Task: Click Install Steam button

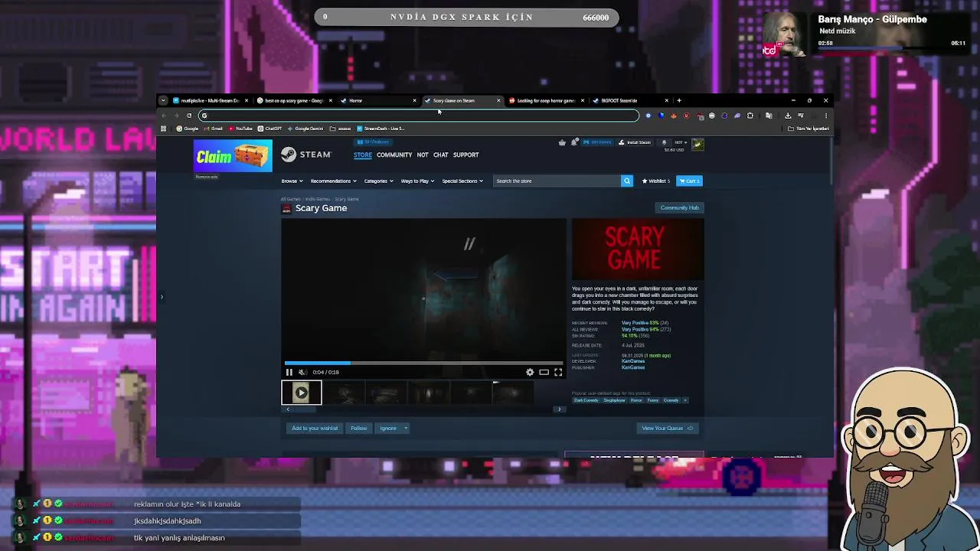Action: pyautogui.click(x=635, y=142)
